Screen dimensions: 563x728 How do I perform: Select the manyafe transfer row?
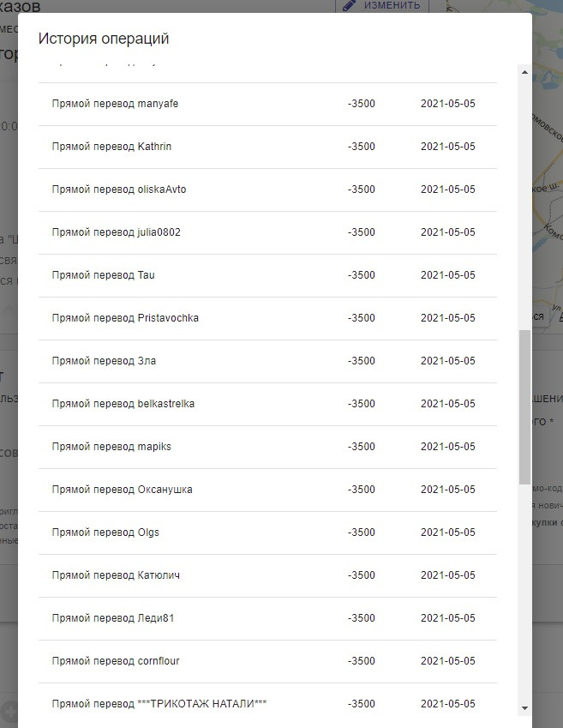click(x=268, y=104)
